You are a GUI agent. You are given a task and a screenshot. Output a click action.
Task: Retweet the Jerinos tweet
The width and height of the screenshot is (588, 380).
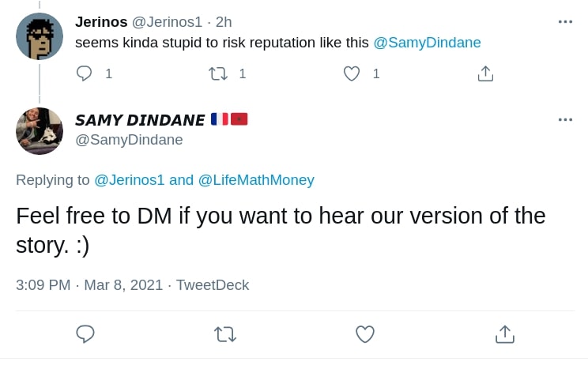pos(218,73)
